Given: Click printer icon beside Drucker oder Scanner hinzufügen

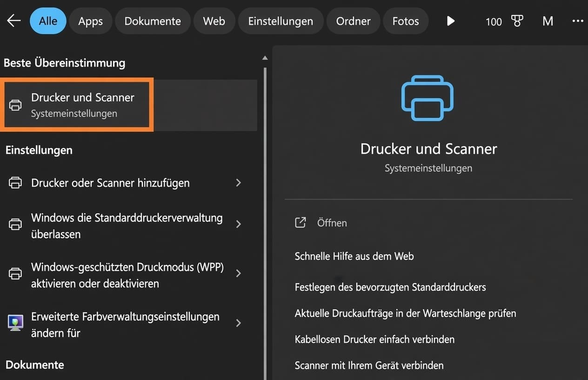Looking at the screenshot, I should (x=15, y=183).
